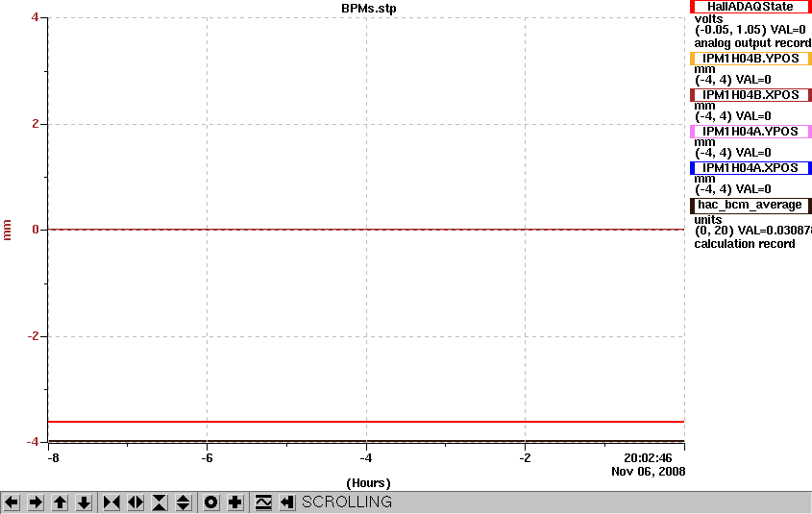Select the IPM1H04B.XPOS curve legend

tap(750, 95)
